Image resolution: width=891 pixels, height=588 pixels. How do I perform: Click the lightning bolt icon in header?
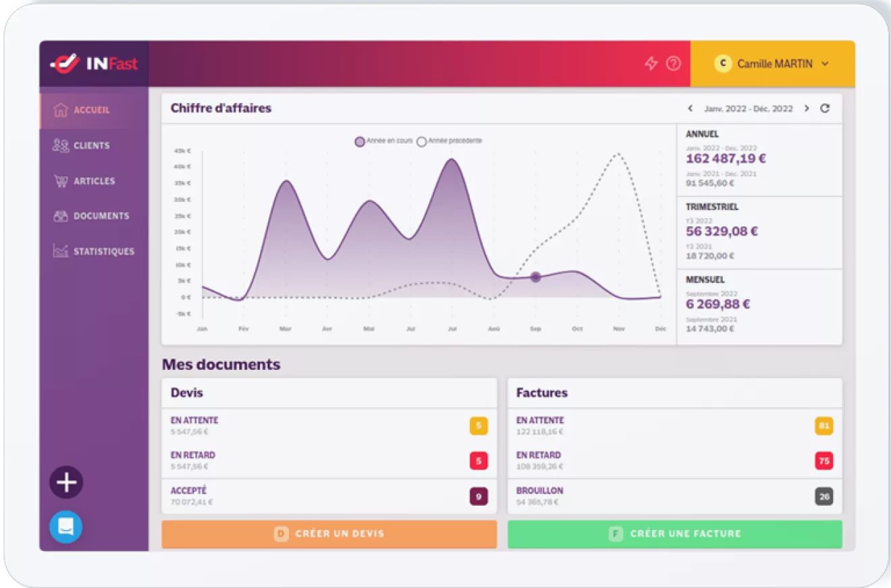coord(651,63)
